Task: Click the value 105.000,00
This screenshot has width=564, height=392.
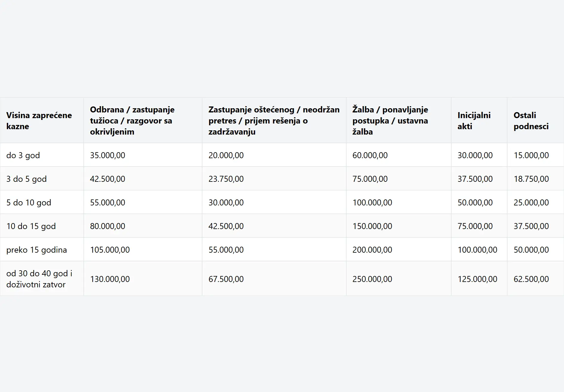Action: (110, 250)
